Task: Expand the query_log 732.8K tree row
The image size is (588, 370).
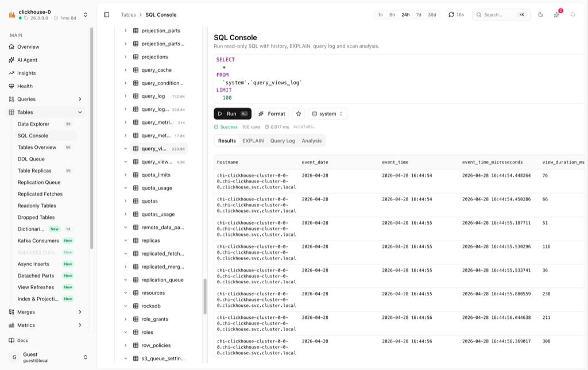Action: [x=126, y=96]
